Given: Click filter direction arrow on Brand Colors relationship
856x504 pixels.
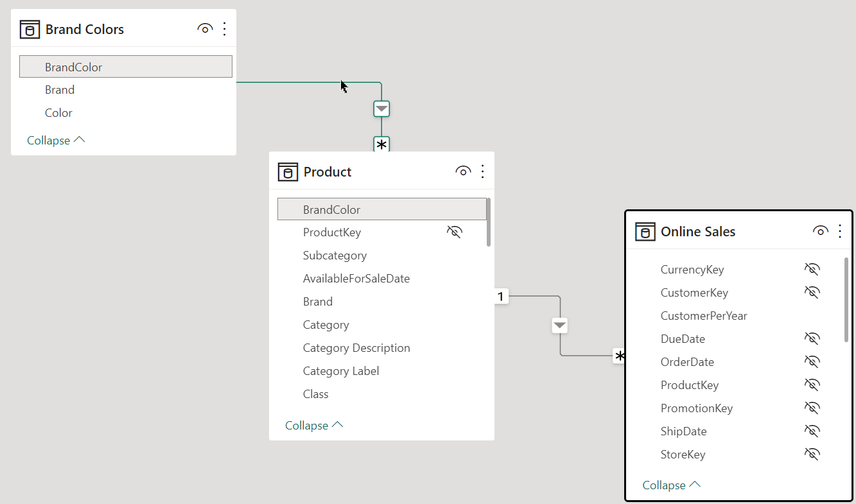Looking at the screenshot, I should pos(381,109).
